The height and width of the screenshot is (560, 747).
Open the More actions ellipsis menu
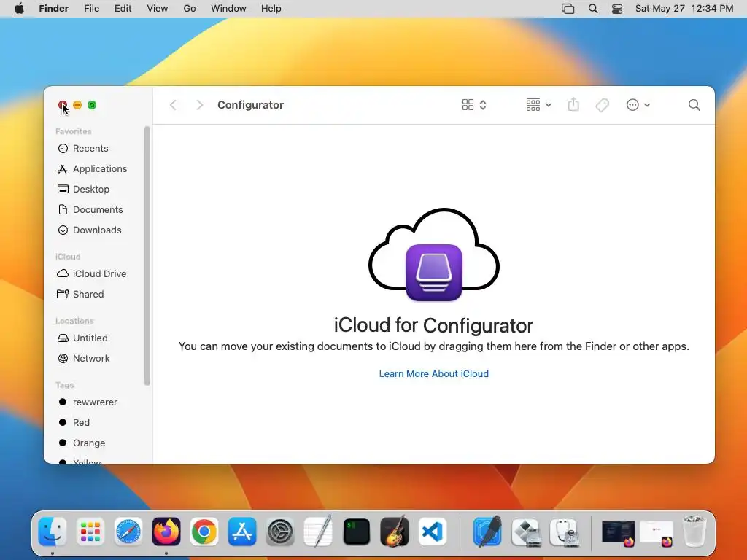(638, 105)
